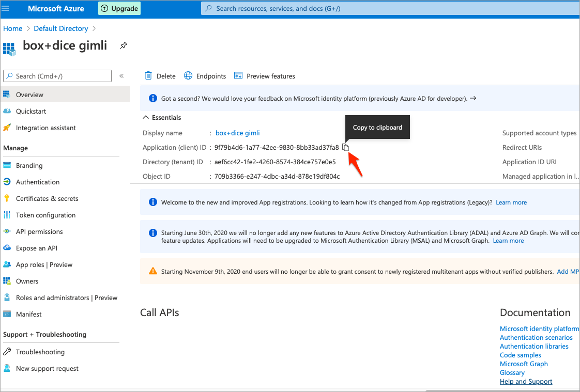Open Authentication scenarios link
Screen dimensions: 580x392
[536, 337]
